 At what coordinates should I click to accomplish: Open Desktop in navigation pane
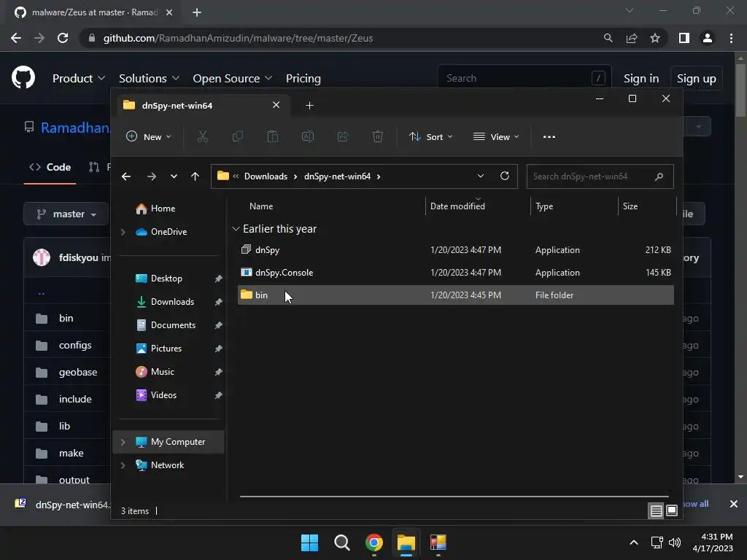(x=166, y=279)
